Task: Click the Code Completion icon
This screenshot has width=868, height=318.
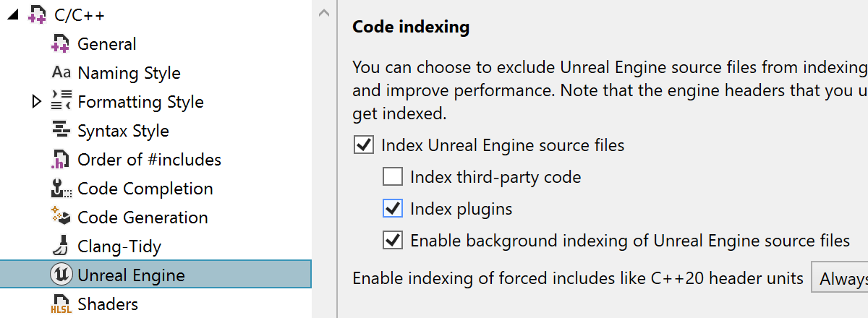Action: (x=61, y=189)
